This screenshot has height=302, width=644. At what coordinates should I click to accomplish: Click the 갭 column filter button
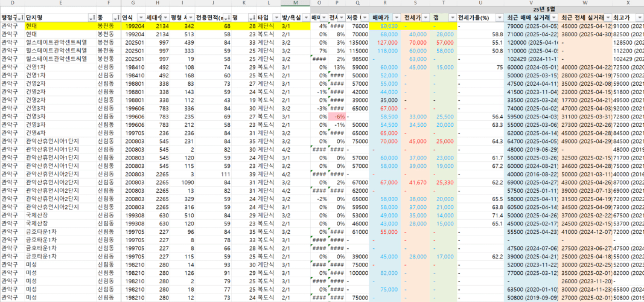coord(451,18)
